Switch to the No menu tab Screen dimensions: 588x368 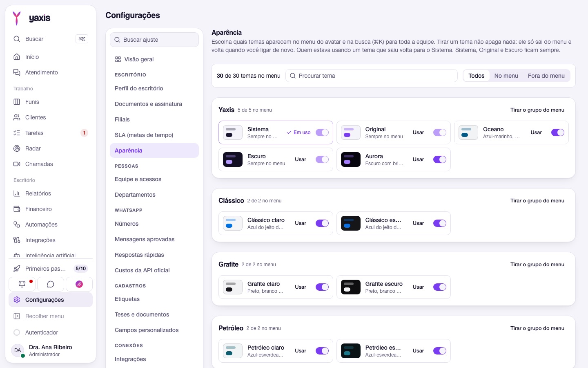(x=506, y=76)
